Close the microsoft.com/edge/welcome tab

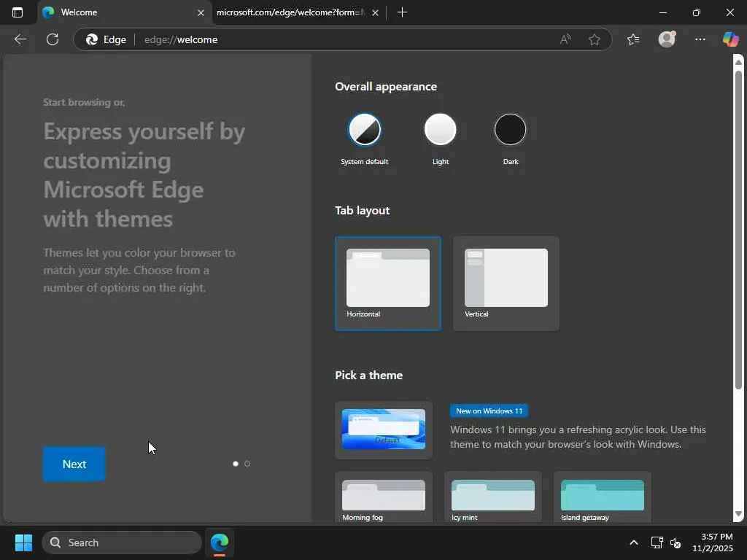pyautogui.click(x=375, y=13)
